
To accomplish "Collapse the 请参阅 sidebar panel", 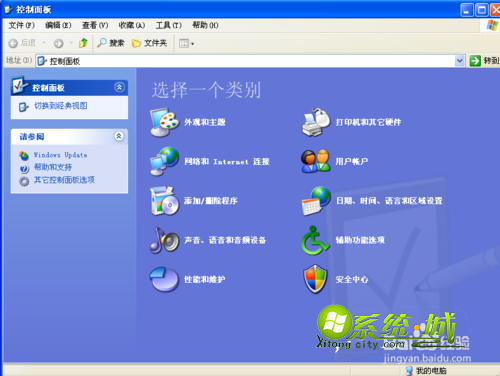I will (119, 136).
